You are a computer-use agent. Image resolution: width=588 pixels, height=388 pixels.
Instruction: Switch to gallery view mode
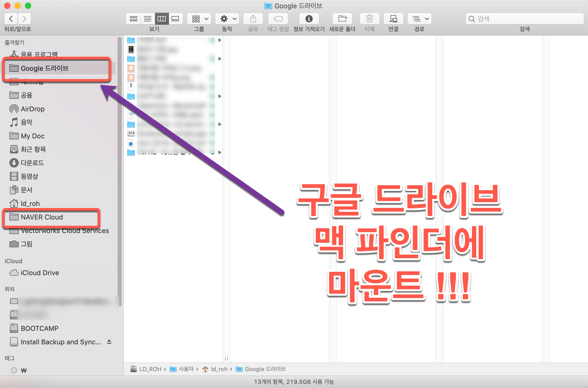pyautogui.click(x=175, y=19)
